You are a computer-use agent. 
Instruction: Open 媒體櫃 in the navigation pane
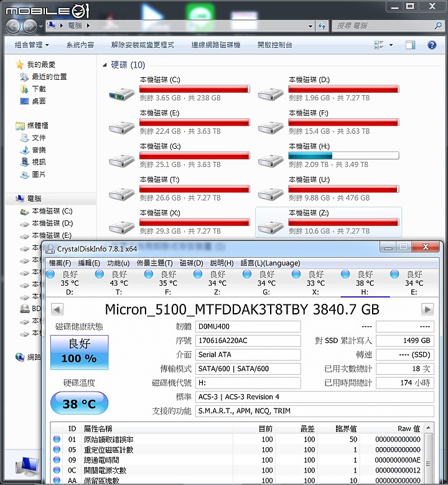(37, 126)
